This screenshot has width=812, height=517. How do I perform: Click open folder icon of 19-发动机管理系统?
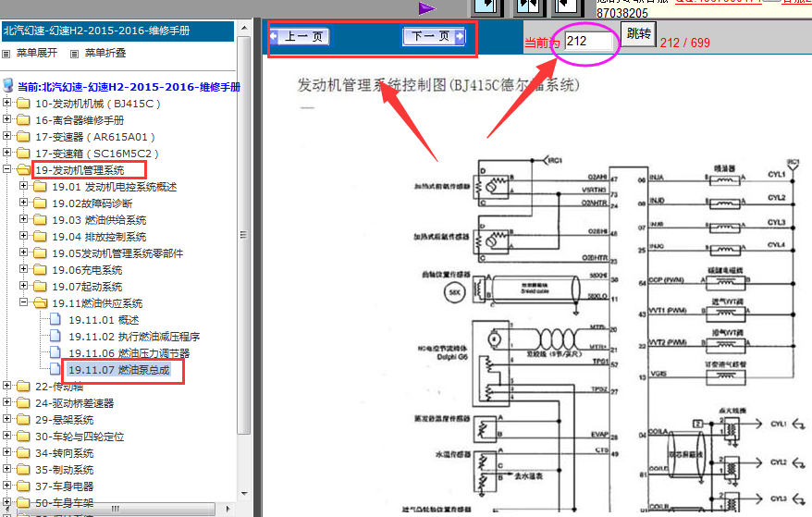(x=23, y=170)
